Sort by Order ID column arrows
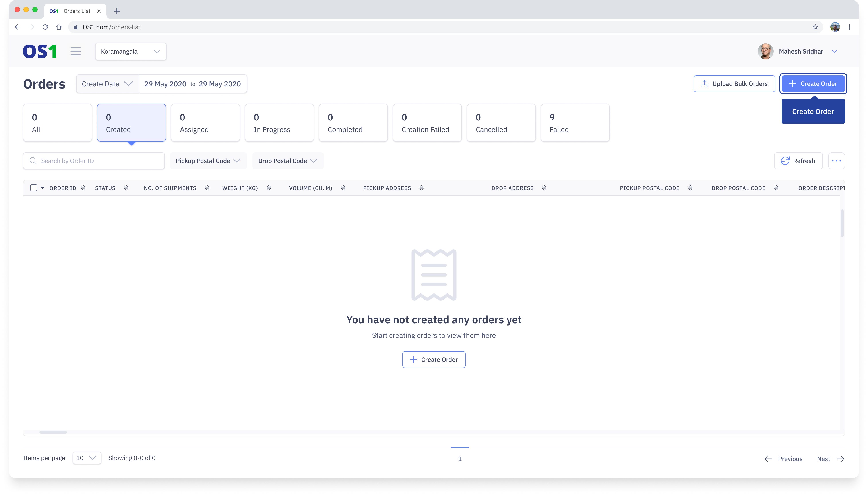 [83, 188]
